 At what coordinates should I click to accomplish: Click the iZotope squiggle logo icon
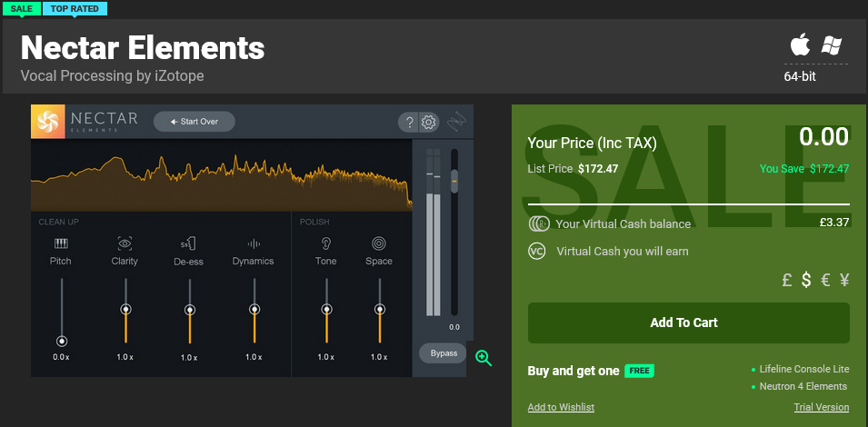tap(456, 122)
